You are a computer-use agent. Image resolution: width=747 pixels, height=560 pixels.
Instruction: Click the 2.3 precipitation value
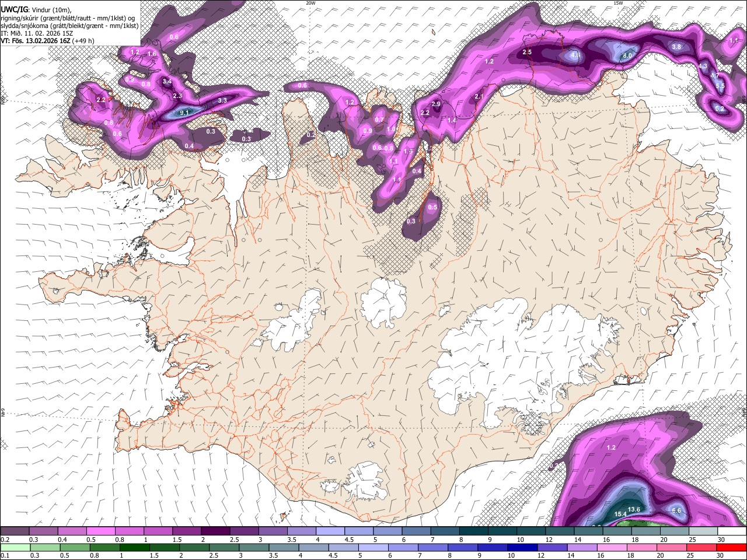[178, 96]
